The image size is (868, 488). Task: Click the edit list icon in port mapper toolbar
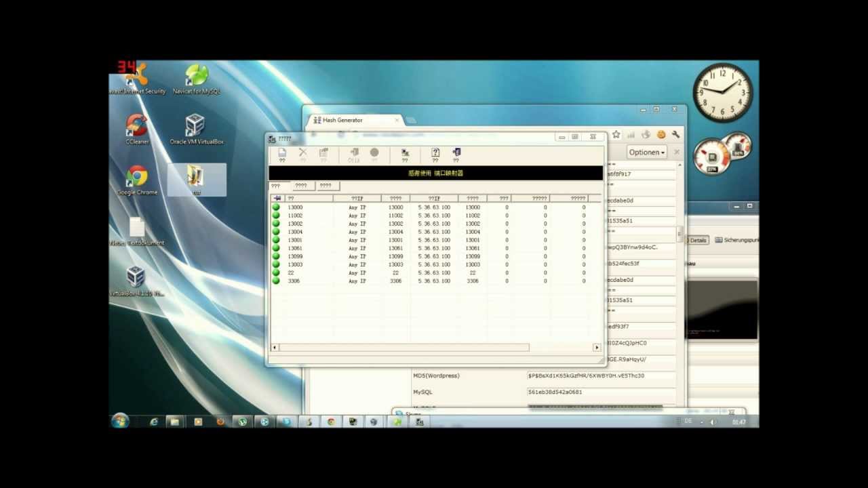coord(323,152)
